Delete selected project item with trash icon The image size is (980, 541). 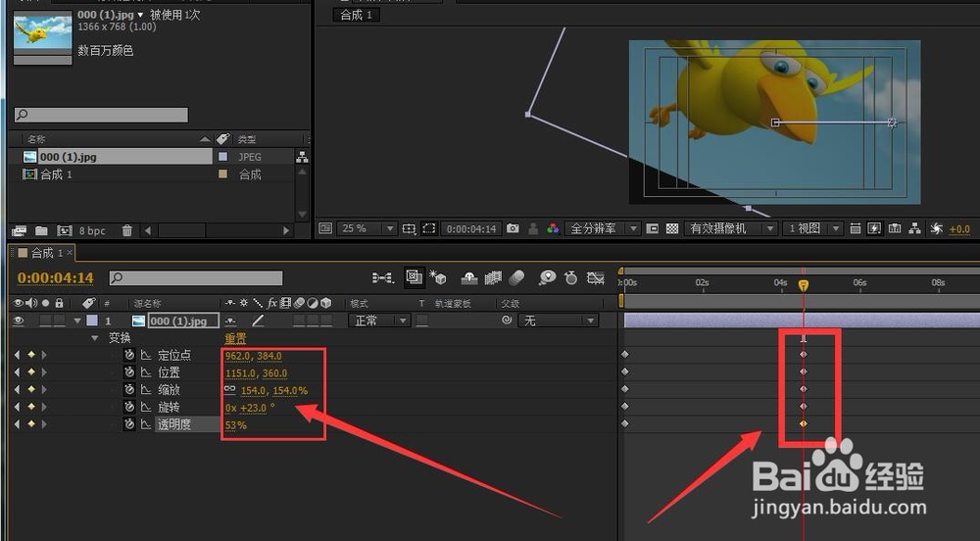[x=126, y=230]
